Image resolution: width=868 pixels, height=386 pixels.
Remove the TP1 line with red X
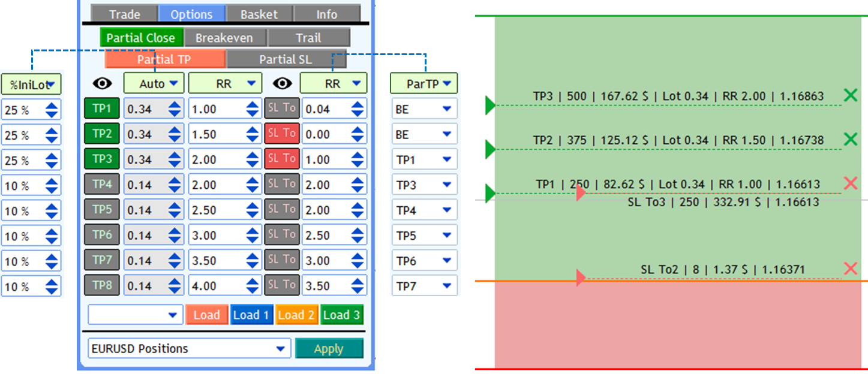[851, 183]
